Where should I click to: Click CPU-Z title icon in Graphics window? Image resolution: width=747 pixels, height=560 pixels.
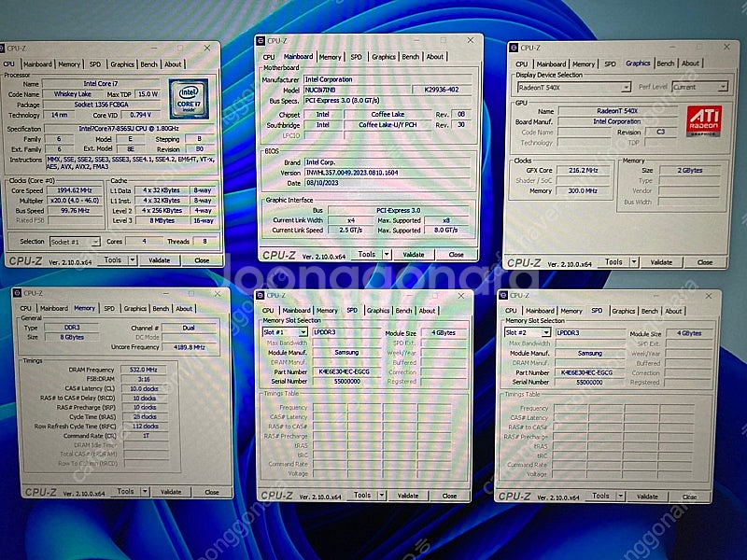tap(513, 48)
